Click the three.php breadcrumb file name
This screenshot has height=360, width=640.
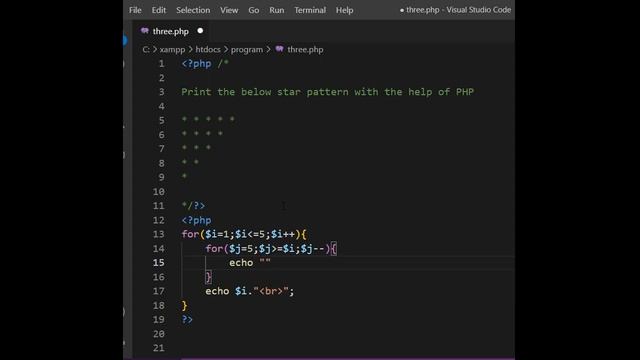coord(305,49)
